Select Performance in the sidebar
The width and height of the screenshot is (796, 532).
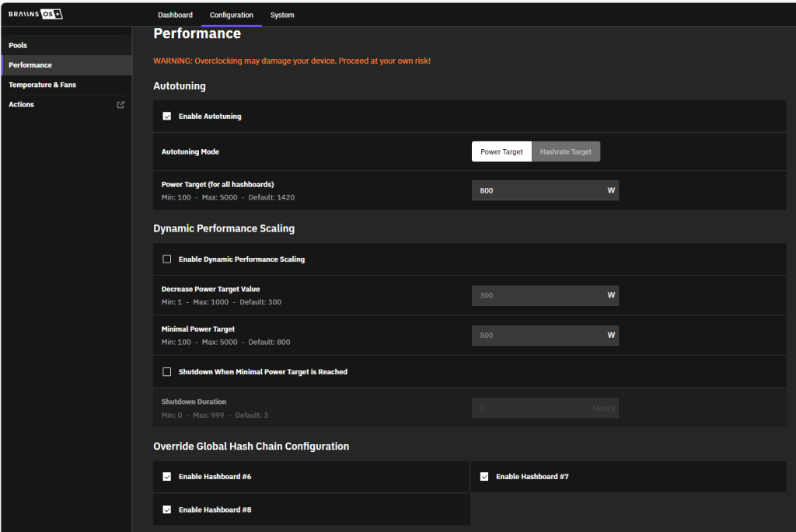click(x=30, y=65)
